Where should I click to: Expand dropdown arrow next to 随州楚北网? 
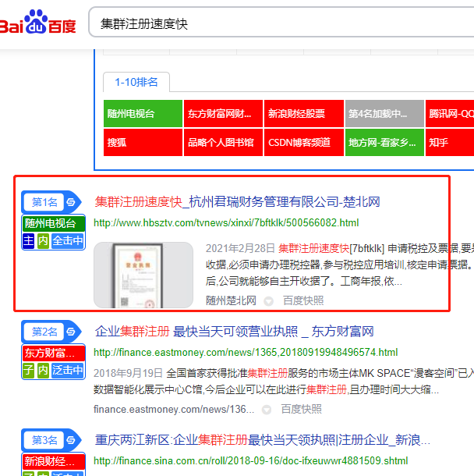coord(268,301)
